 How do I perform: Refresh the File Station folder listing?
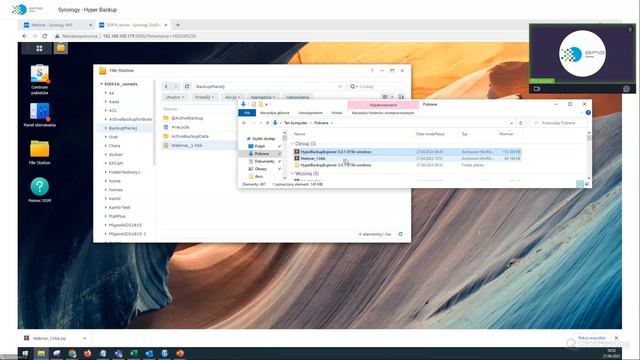tap(187, 87)
